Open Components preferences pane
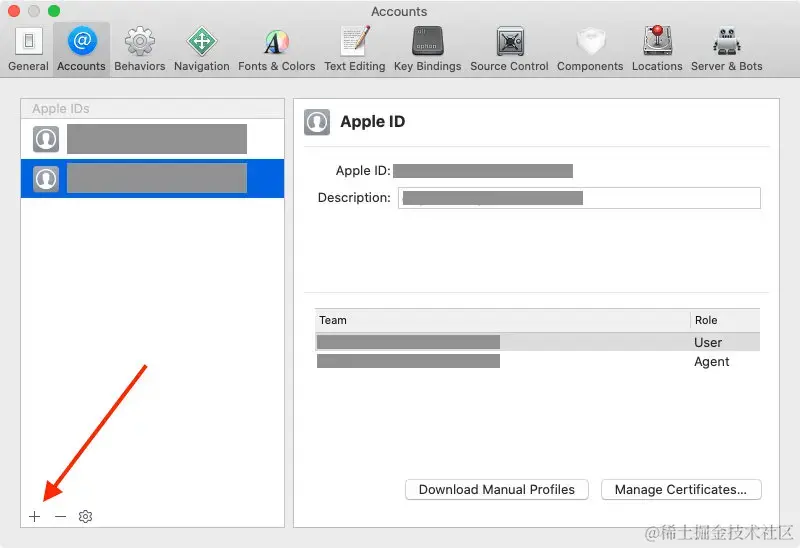The height and width of the screenshot is (548, 800). (590, 49)
